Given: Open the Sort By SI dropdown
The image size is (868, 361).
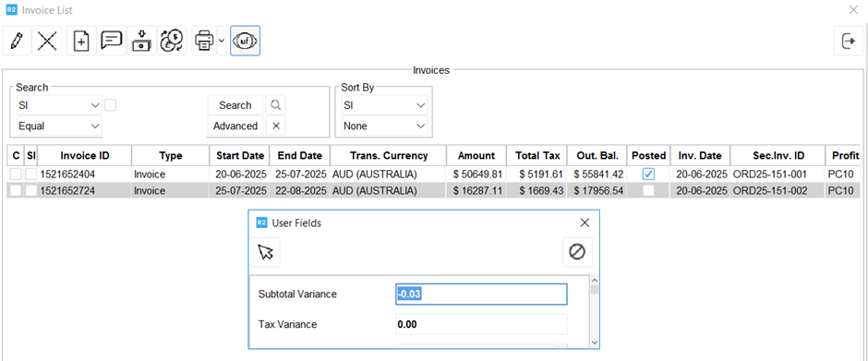Looking at the screenshot, I should [x=384, y=104].
